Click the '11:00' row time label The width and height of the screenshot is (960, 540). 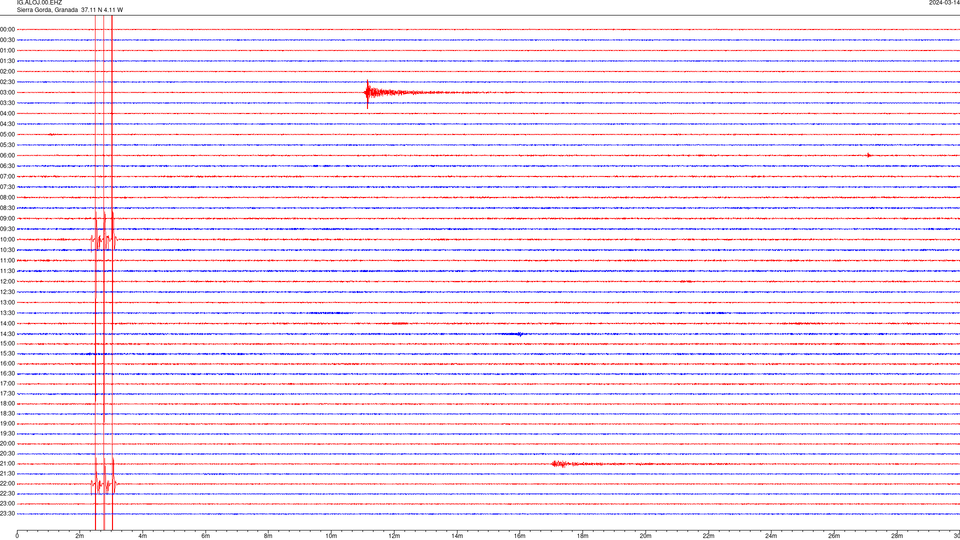tap(7, 261)
